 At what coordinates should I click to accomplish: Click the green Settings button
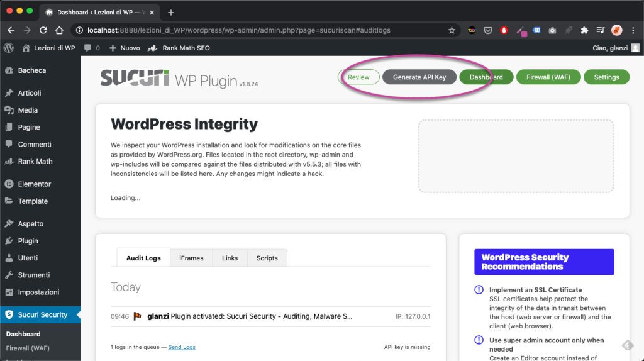(x=607, y=77)
